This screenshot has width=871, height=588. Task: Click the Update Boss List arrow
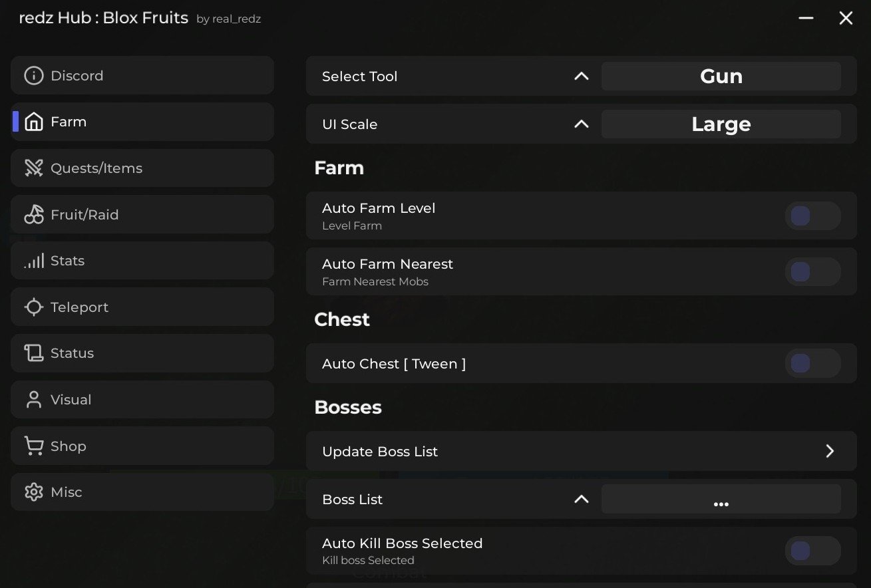pos(830,452)
